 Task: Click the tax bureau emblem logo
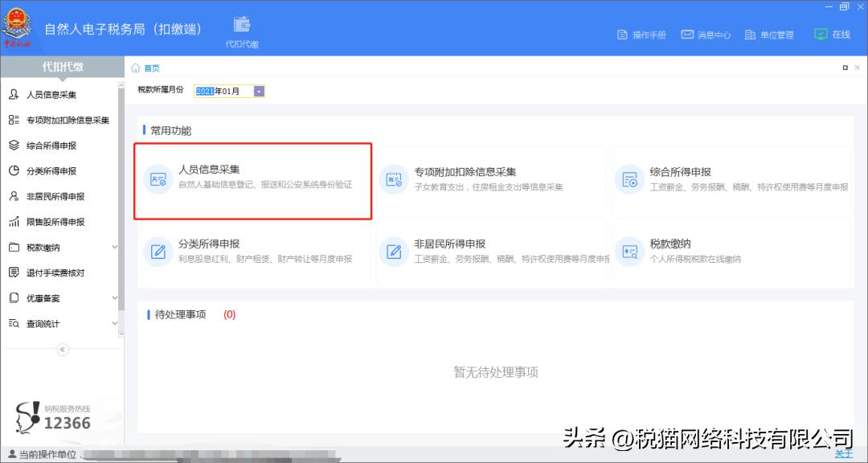pos(18,25)
